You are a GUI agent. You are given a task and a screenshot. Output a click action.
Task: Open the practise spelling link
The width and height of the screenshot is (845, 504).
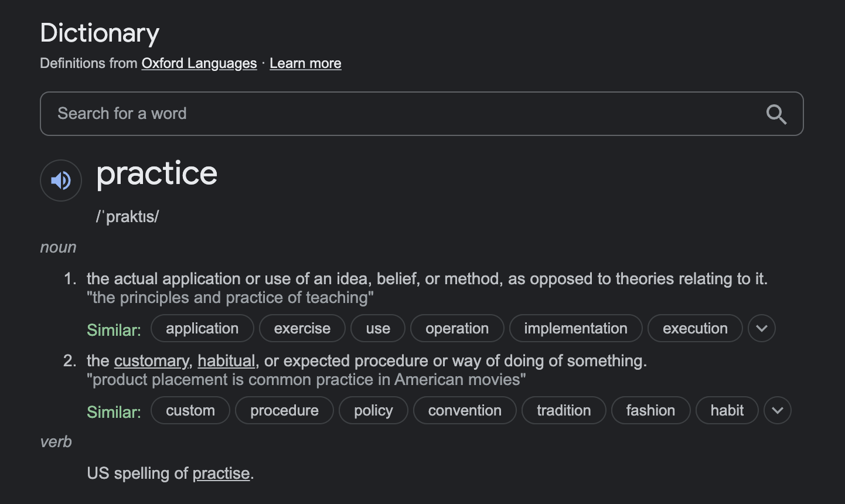pos(221,474)
